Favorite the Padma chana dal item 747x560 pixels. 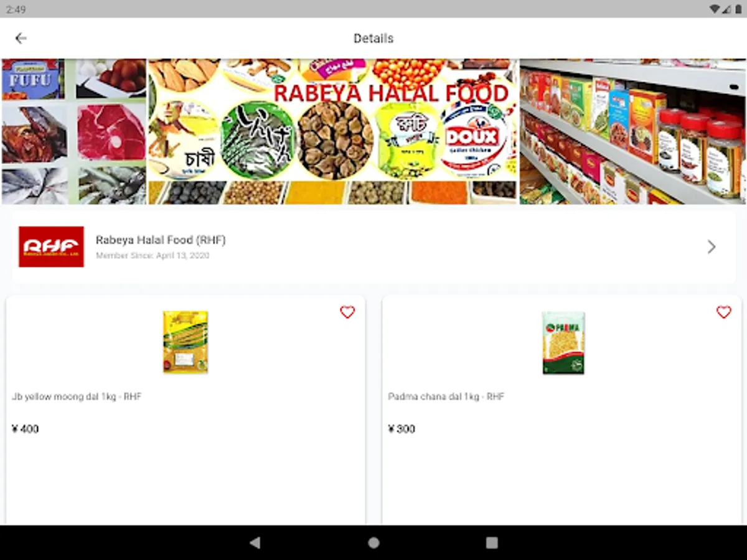[x=723, y=312]
